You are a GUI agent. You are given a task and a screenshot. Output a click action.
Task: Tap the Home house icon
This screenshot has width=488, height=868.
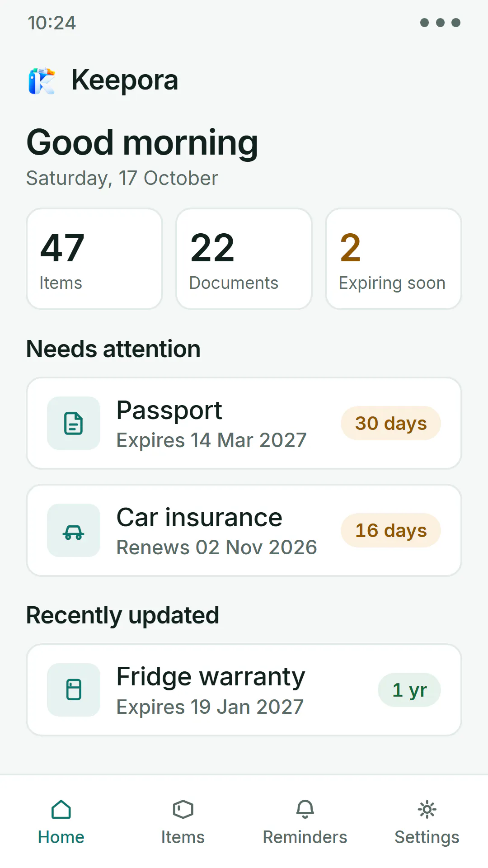61,809
